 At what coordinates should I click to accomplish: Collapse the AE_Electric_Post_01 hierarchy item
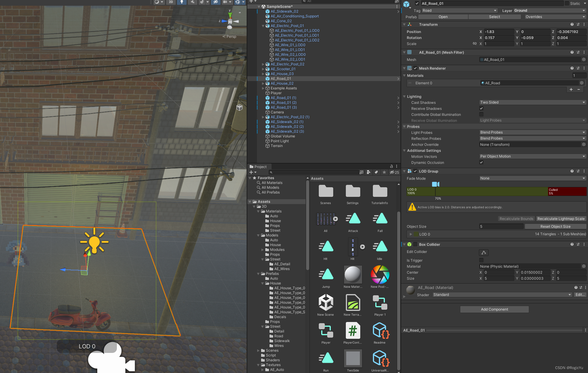pyautogui.click(x=263, y=26)
